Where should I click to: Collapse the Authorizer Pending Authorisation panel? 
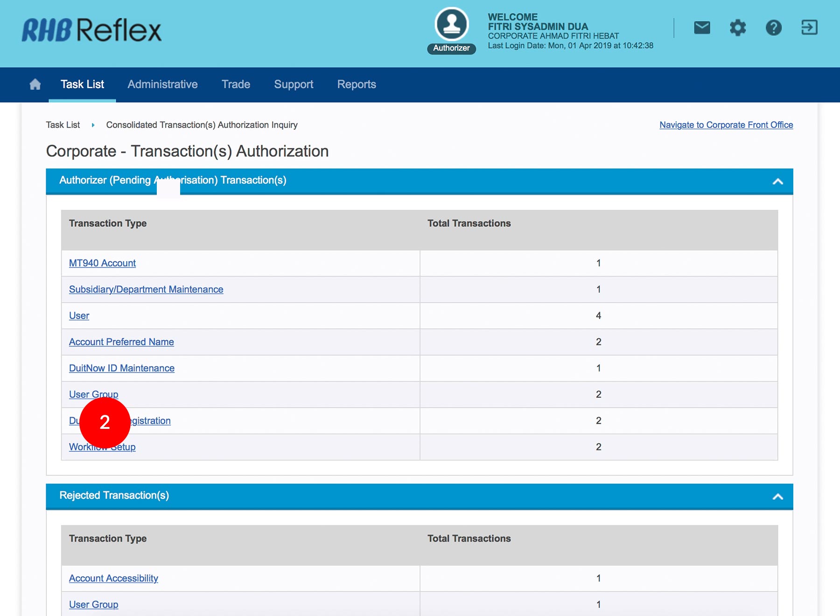[x=777, y=182]
